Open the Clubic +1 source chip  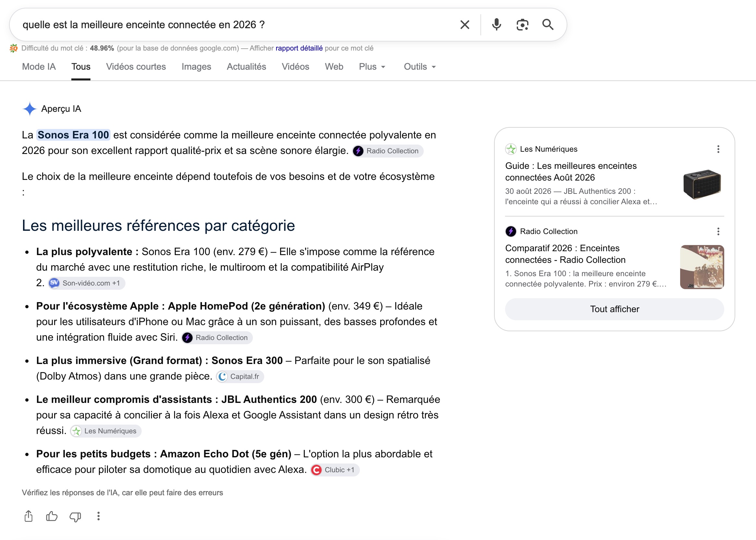pos(335,470)
